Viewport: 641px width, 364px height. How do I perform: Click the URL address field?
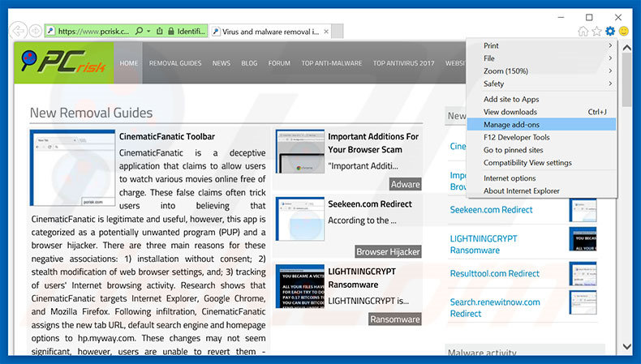click(93, 31)
